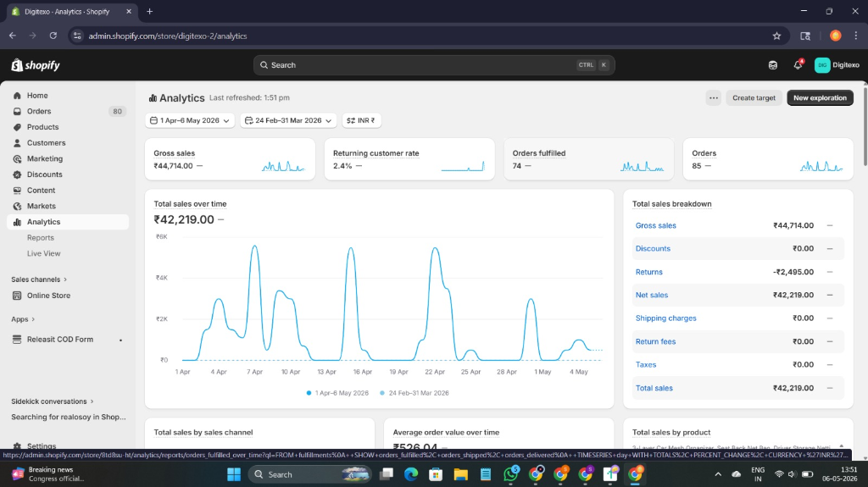
Task: Open the Taxes link in breakdown
Action: point(645,365)
